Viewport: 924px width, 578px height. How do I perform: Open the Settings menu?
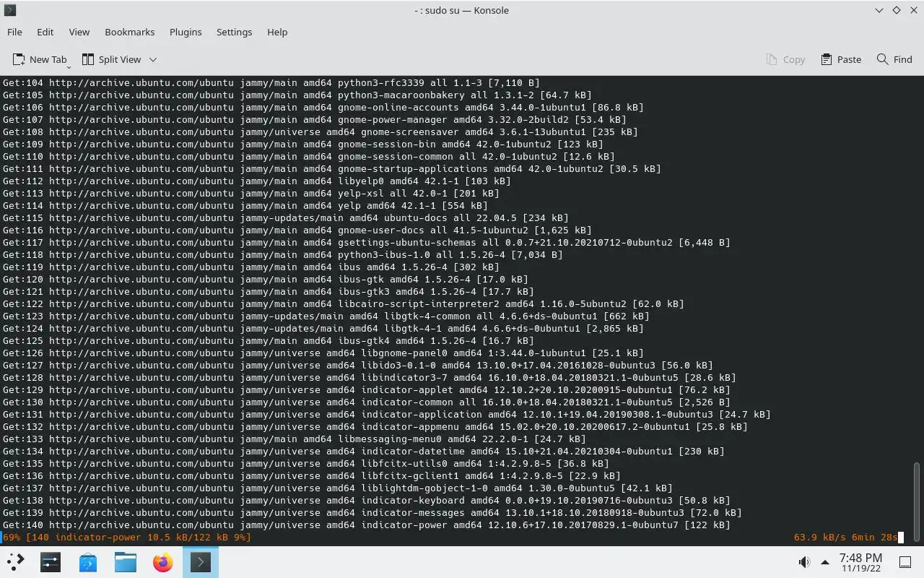234,32
